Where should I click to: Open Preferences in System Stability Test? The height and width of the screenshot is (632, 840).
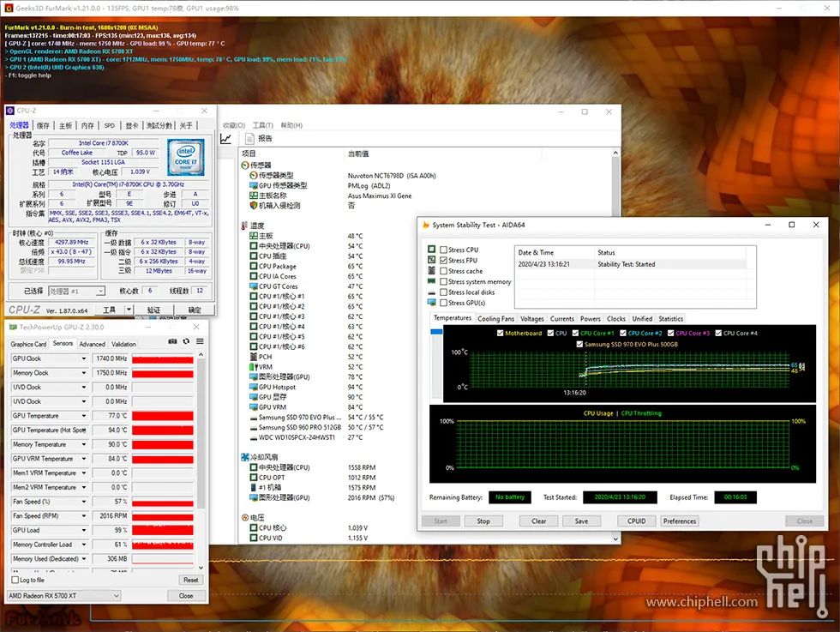[679, 521]
